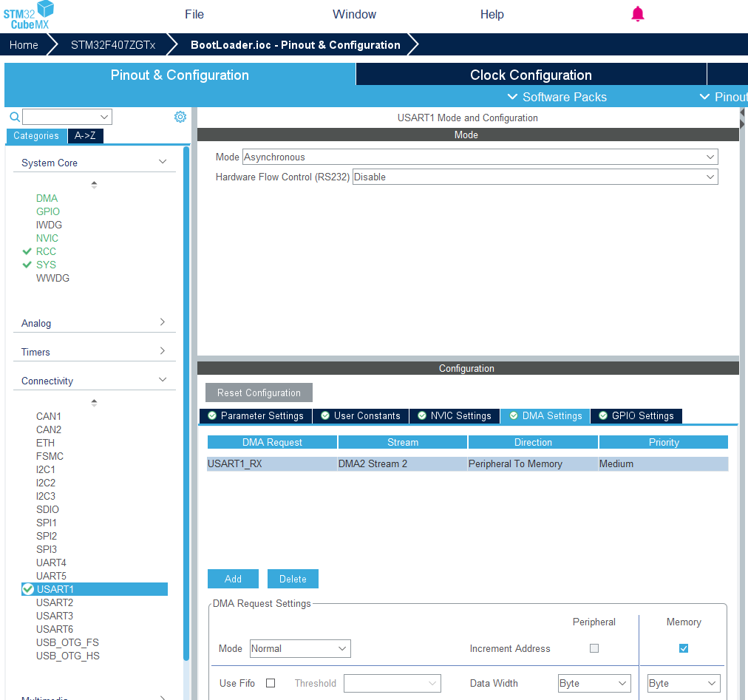Select the USART1_RX DMA request row
748x700 pixels.
click(x=467, y=463)
